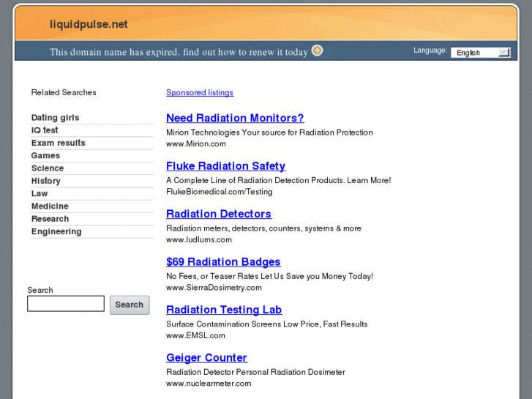The image size is (532, 399).
Task: Click the expired domain renewal message
Action: [x=179, y=52]
